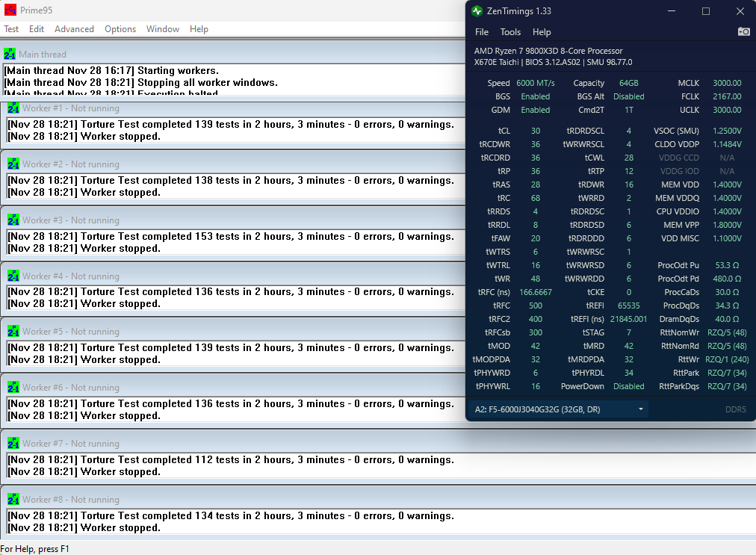Screen dimensions: 756x555
Task: Maximize the ZenTimings window
Action: pos(706,11)
